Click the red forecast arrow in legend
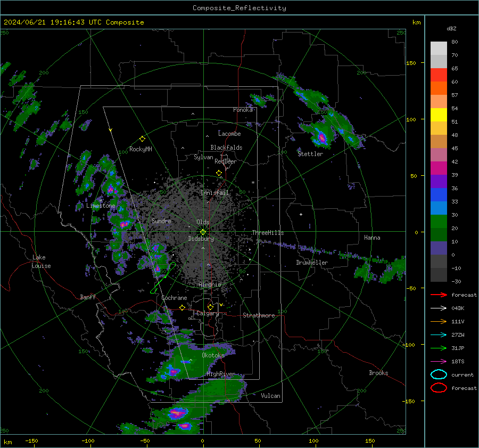479x448 pixels. 439,295
